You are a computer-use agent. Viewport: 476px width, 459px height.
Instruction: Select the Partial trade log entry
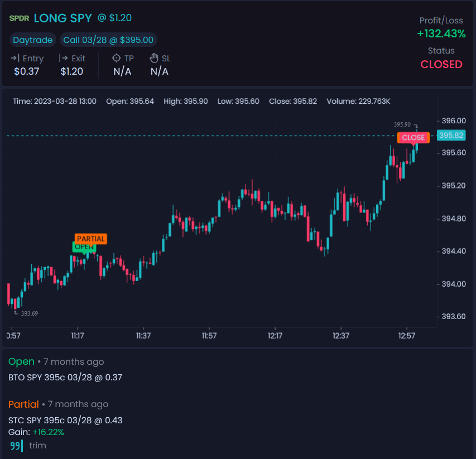[x=24, y=404]
